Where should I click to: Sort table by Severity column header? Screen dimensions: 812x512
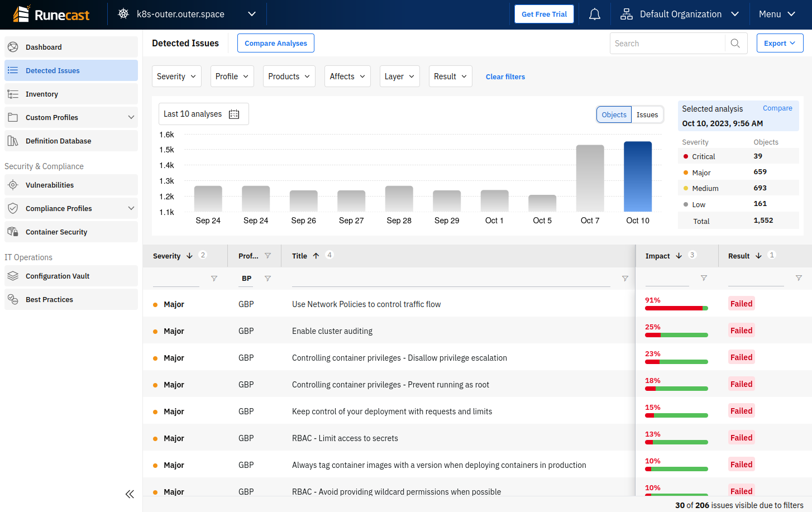tap(166, 256)
